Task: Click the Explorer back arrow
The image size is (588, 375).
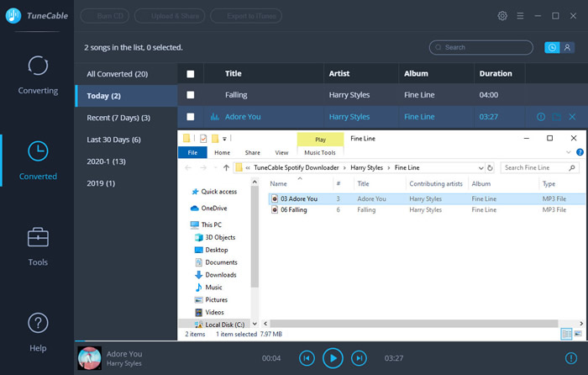Action: pyautogui.click(x=188, y=168)
